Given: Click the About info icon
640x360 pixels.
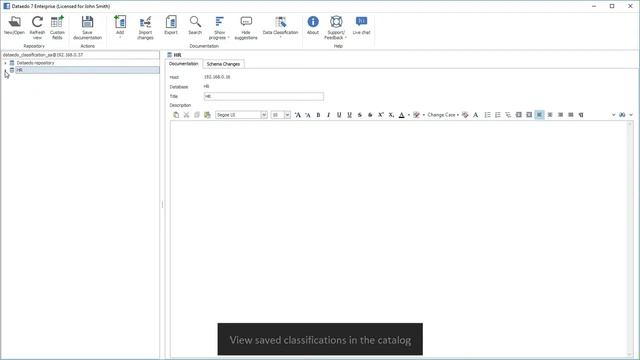Looking at the screenshot, I should pyautogui.click(x=313, y=22).
